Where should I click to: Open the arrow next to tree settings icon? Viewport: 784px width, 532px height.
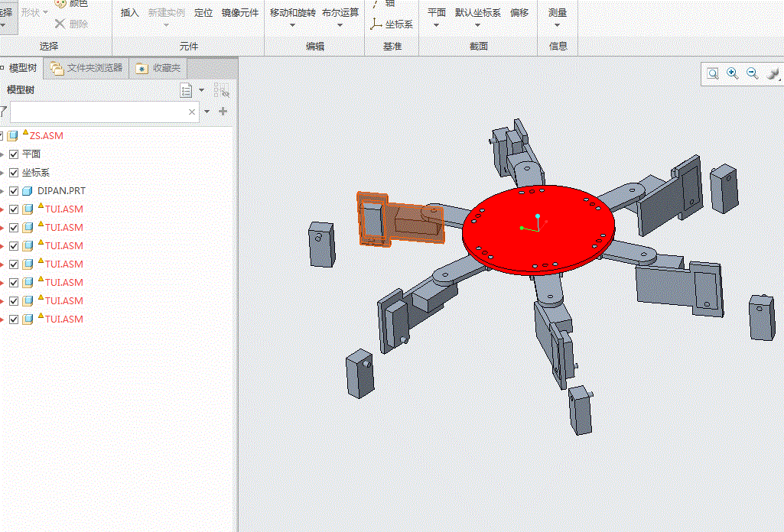[x=201, y=90]
